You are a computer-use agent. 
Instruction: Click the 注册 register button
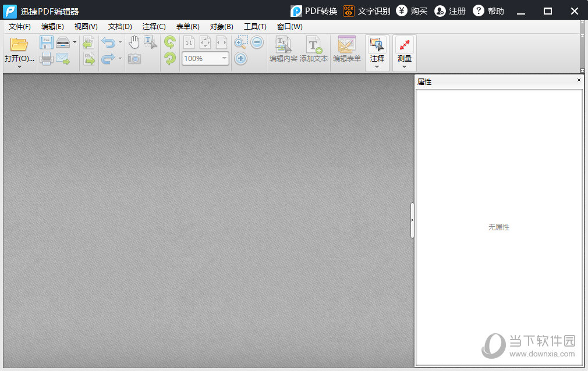click(x=449, y=11)
